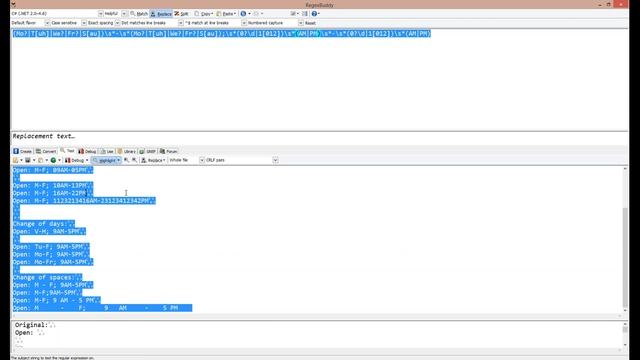This screenshot has height=360, width=640.
Task: Switch to the Debug tab
Action: coord(87,151)
